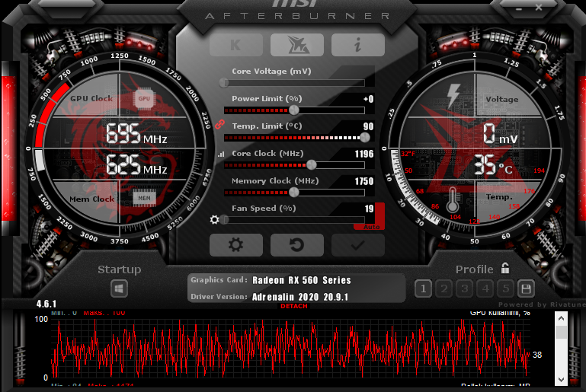Click the monitor graph scroll up arrow
Viewport: 586px width, 392px height.
(561, 318)
